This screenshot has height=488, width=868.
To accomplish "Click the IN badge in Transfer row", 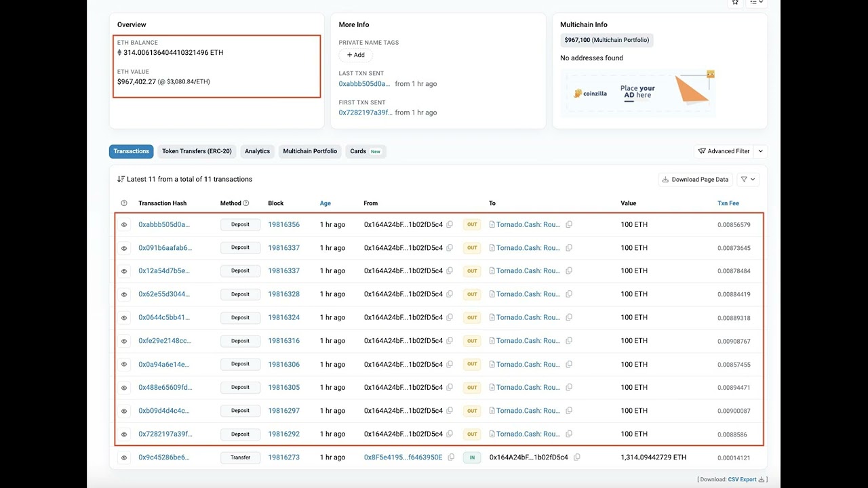I will click(472, 457).
